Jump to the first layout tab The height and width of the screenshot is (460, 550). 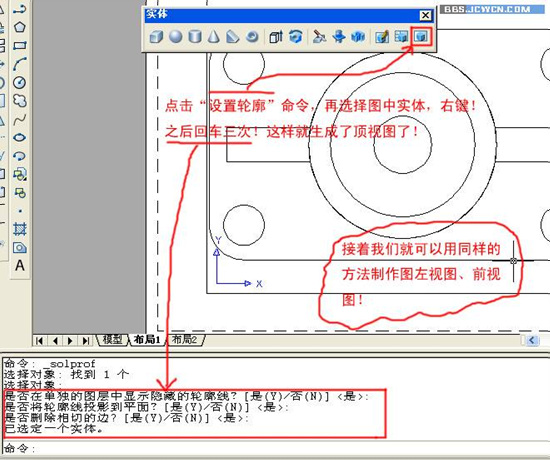tap(40, 340)
